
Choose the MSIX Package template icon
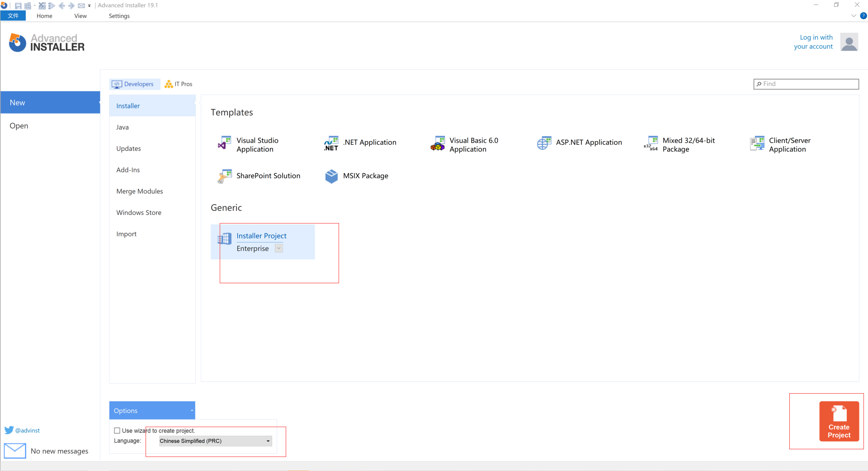click(331, 176)
